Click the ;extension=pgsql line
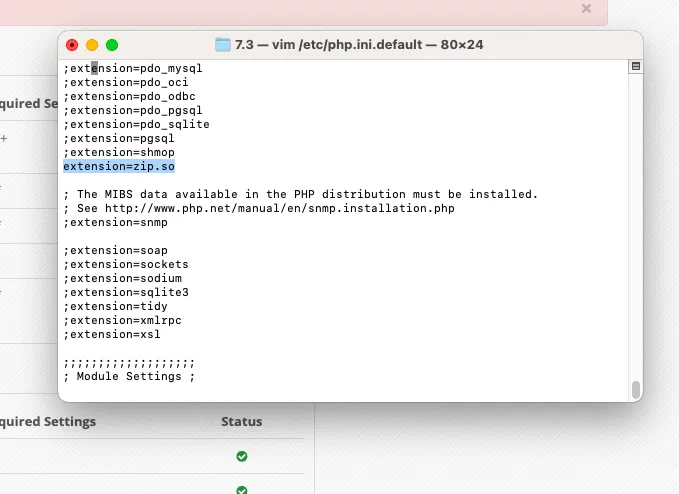This screenshot has width=679, height=494. coord(119,138)
